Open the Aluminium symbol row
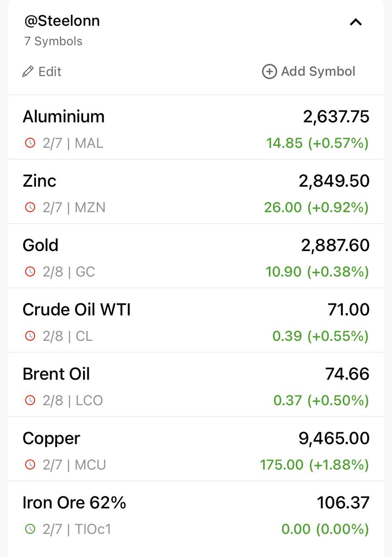392x557 pixels. coord(196,128)
